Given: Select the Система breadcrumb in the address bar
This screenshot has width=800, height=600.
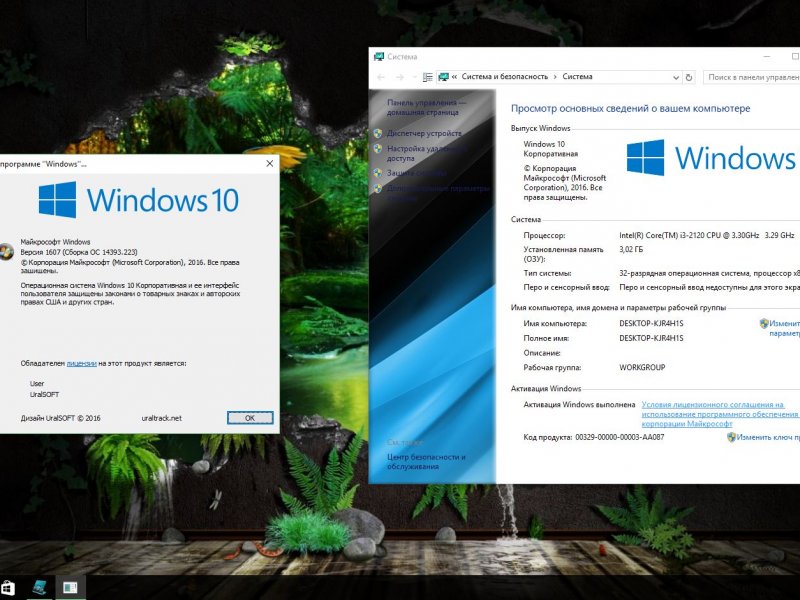Looking at the screenshot, I should 577,77.
